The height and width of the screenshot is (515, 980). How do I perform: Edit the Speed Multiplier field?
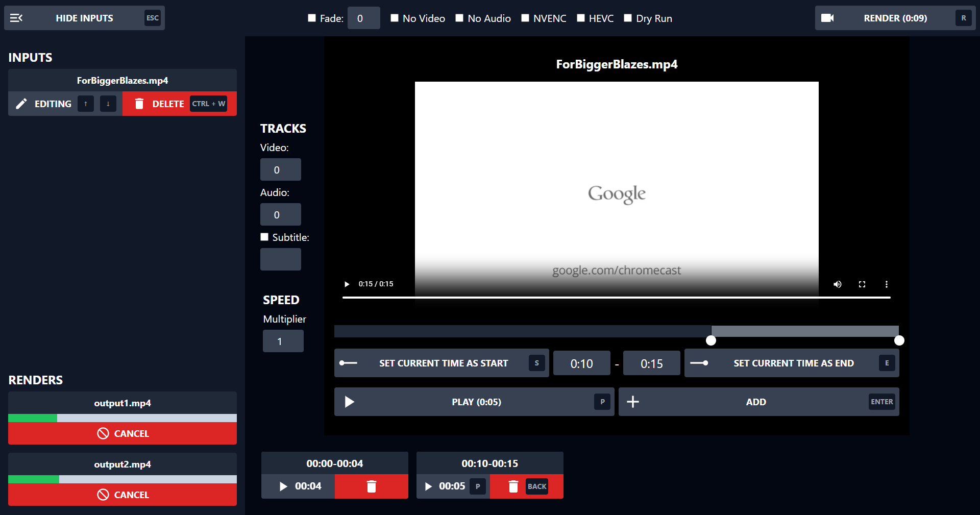click(283, 341)
